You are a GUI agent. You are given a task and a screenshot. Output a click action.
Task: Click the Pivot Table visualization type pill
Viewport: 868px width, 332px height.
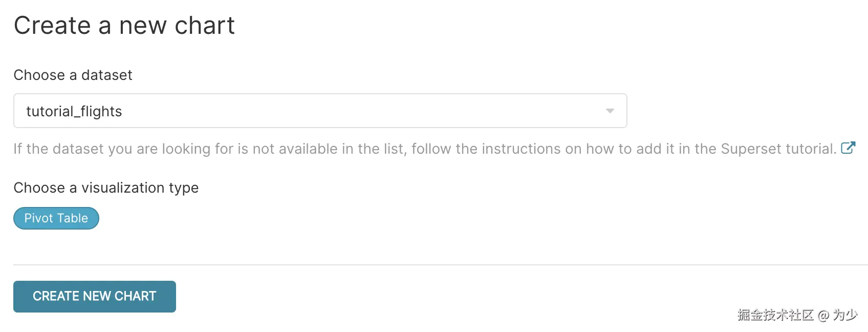56,218
